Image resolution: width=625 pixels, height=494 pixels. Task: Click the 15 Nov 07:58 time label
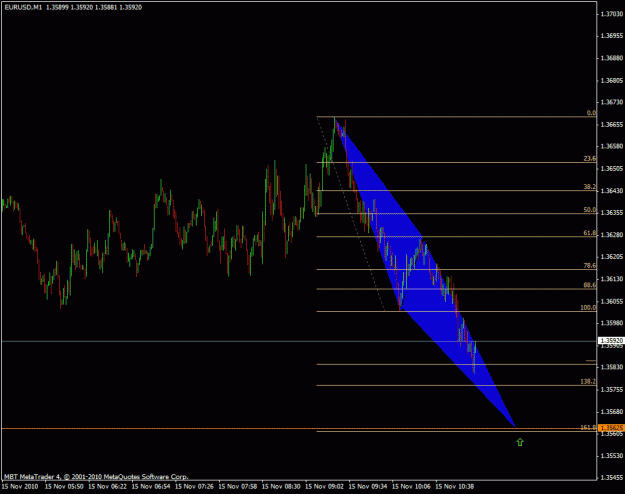238,486
